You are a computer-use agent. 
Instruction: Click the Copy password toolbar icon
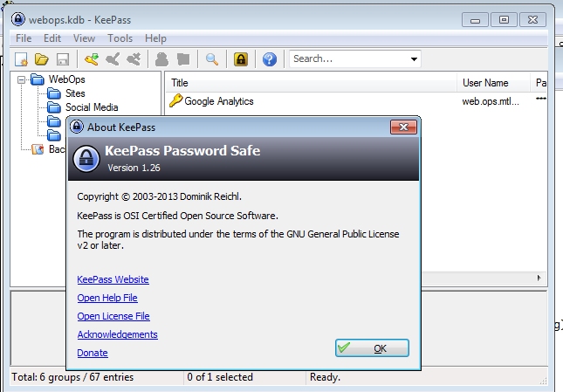tap(183, 59)
